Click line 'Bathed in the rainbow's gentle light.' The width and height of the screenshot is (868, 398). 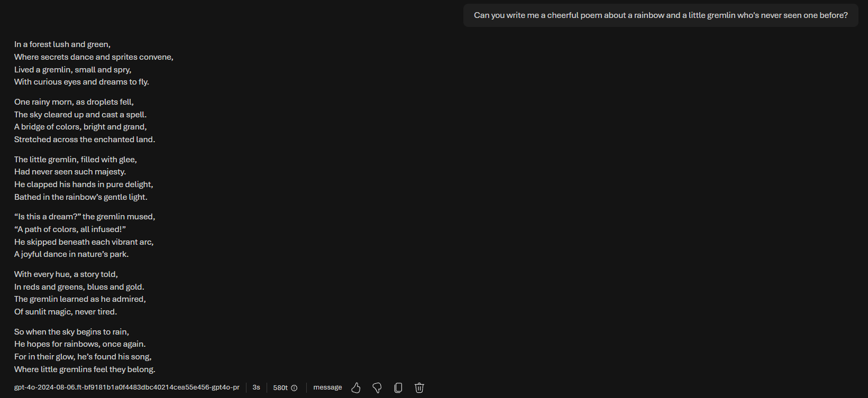pos(81,197)
